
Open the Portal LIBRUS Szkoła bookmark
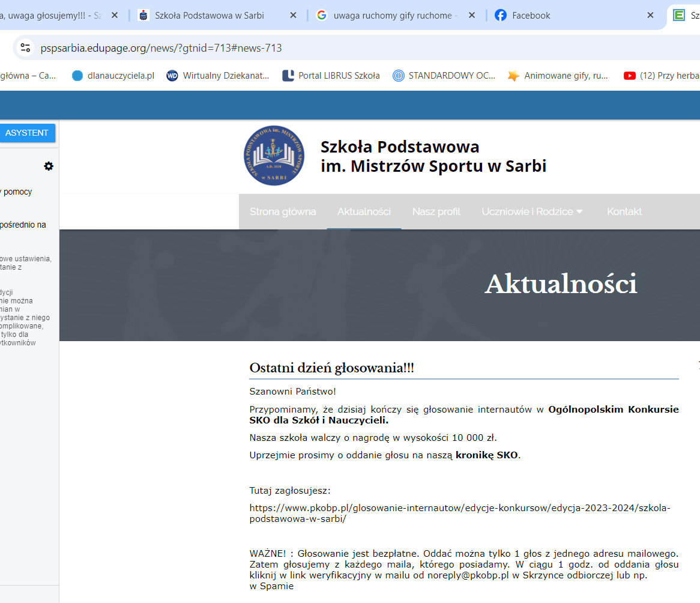pos(331,76)
